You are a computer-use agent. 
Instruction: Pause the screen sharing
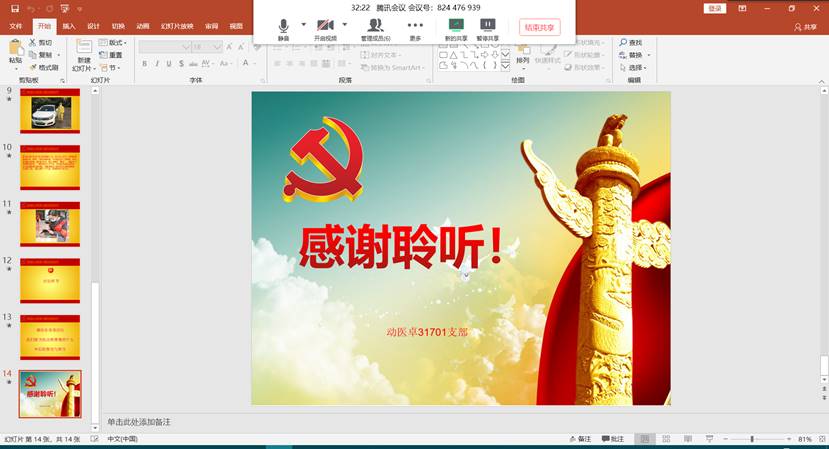pyautogui.click(x=488, y=25)
